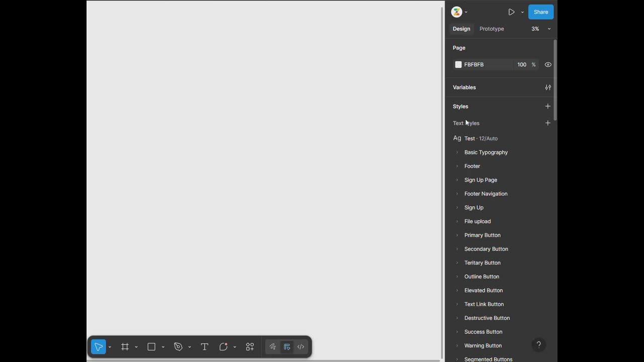Click the right panel vertical scrollbar
The image size is (644, 362).
[x=555, y=80]
